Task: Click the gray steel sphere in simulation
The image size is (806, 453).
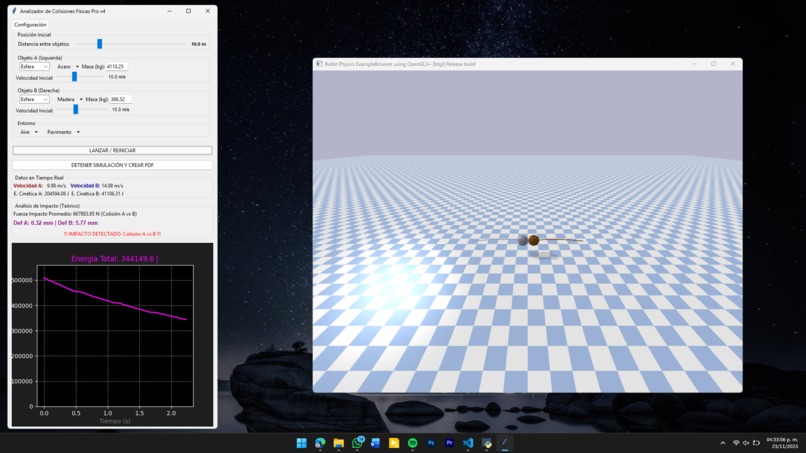Action: tap(523, 240)
